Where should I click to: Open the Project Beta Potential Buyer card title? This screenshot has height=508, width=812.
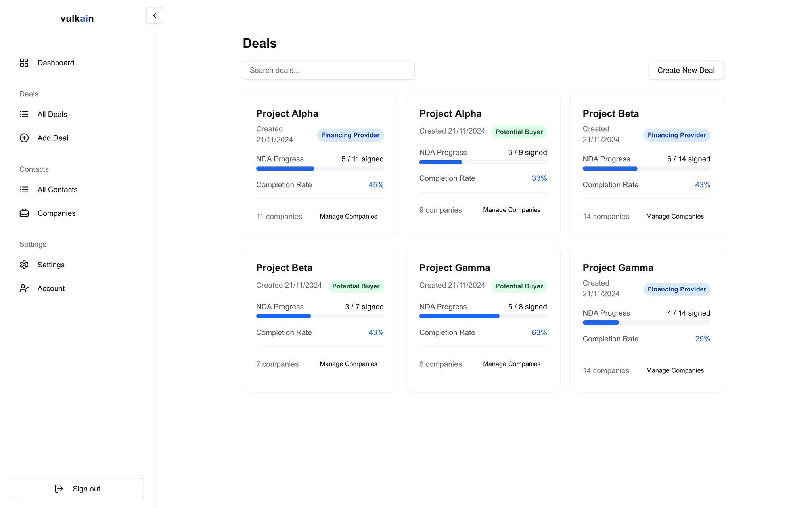coord(284,268)
